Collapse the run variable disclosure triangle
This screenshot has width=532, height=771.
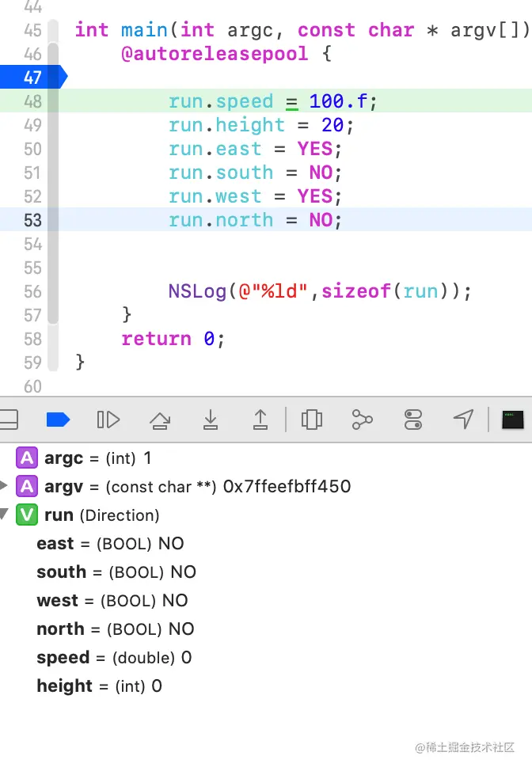(x=4, y=515)
